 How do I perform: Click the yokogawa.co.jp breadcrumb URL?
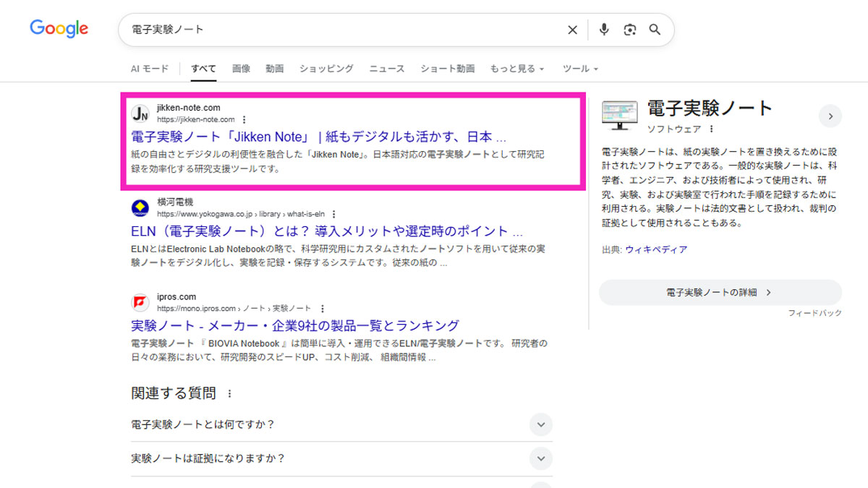241,214
